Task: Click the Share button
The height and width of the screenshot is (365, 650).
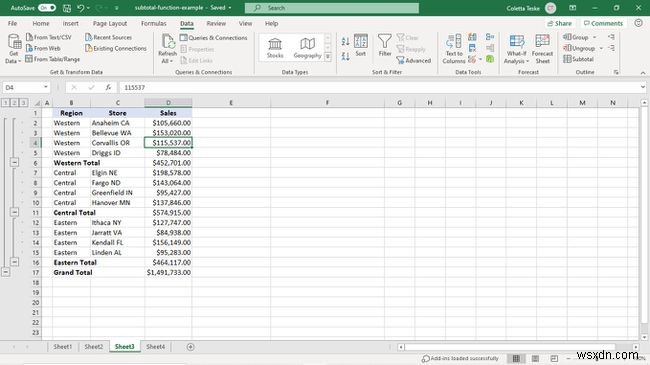Action: tap(559, 23)
